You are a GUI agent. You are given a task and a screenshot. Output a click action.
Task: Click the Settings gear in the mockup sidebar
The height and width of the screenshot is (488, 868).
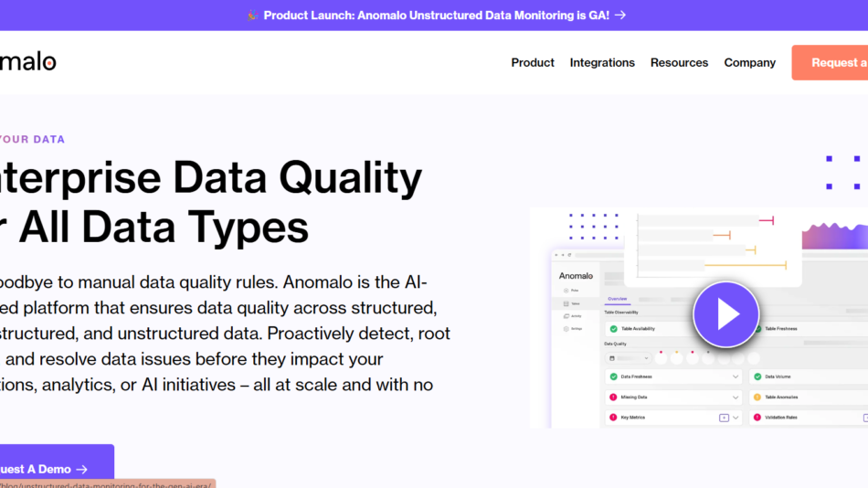pyautogui.click(x=566, y=328)
